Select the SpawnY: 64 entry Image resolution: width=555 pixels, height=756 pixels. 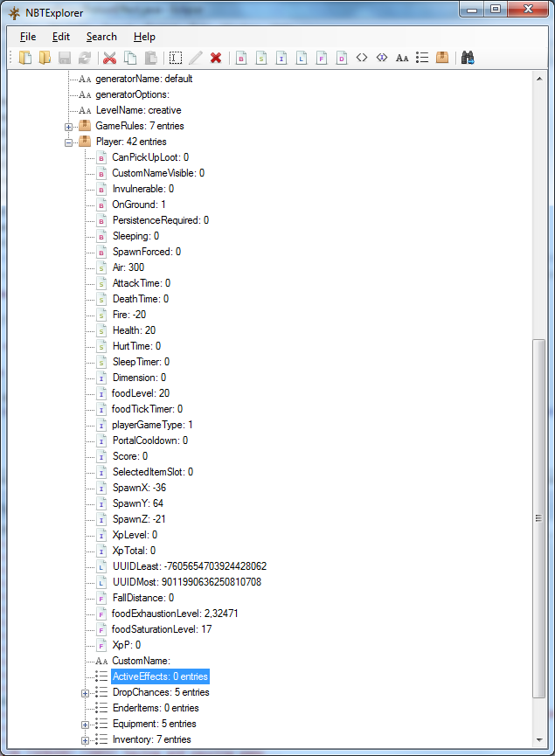138,503
